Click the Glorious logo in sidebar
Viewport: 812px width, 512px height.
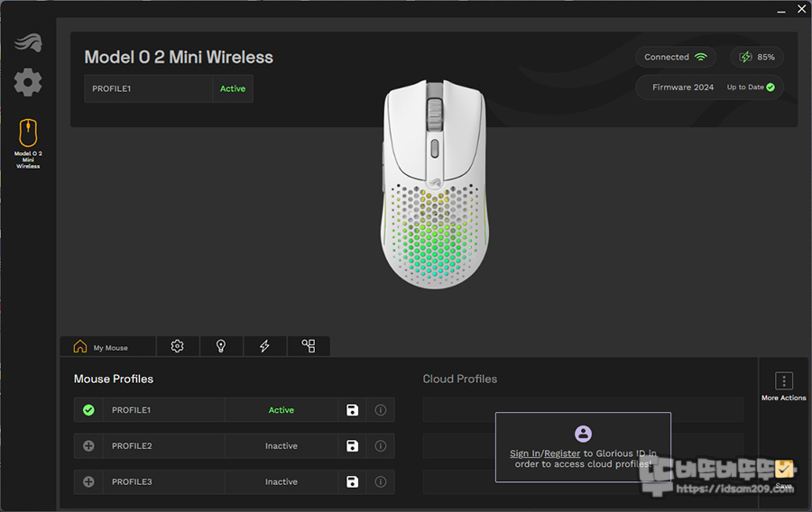point(28,42)
